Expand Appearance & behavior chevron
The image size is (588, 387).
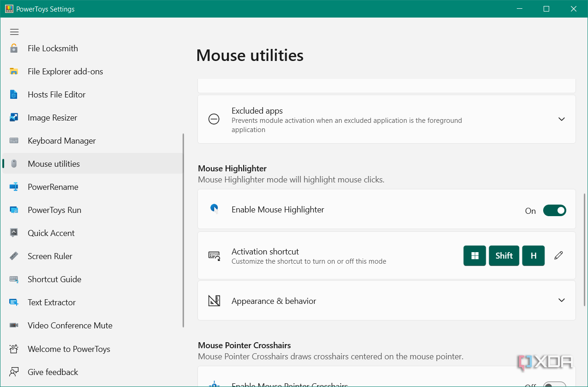point(562,300)
